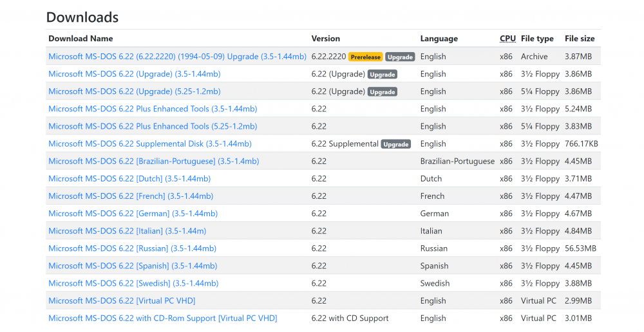Select the 3.71MB file size cell

[578, 179]
